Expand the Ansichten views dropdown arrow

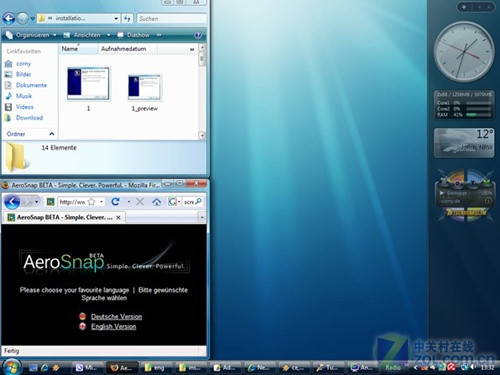pos(108,35)
